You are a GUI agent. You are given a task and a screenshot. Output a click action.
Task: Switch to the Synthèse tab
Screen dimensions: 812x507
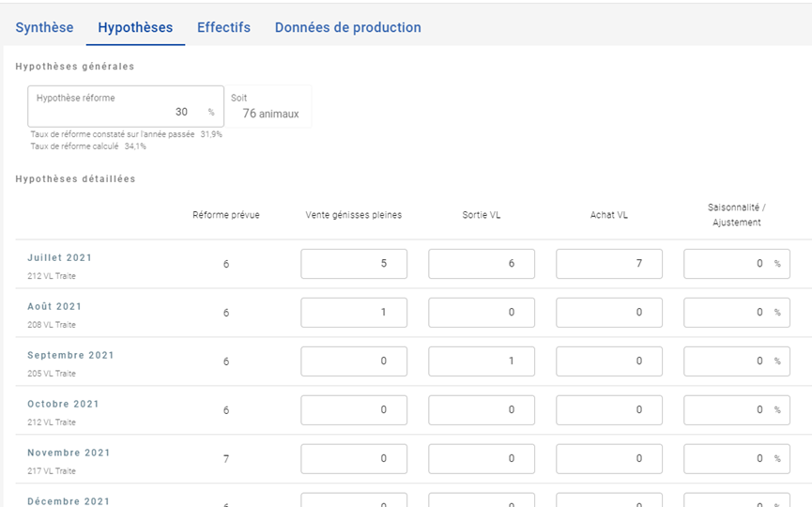[x=44, y=27]
